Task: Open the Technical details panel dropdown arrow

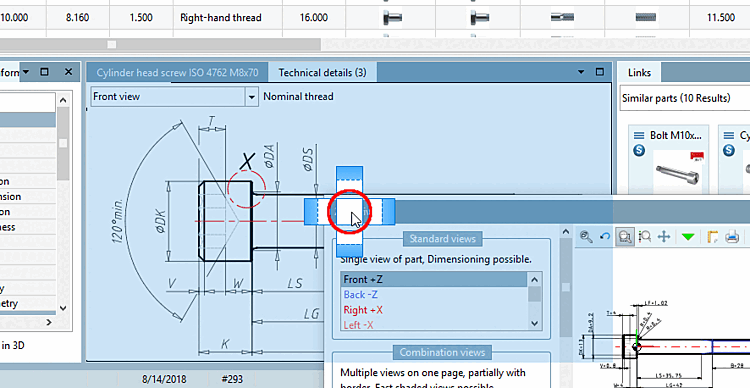Action: coord(581,72)
